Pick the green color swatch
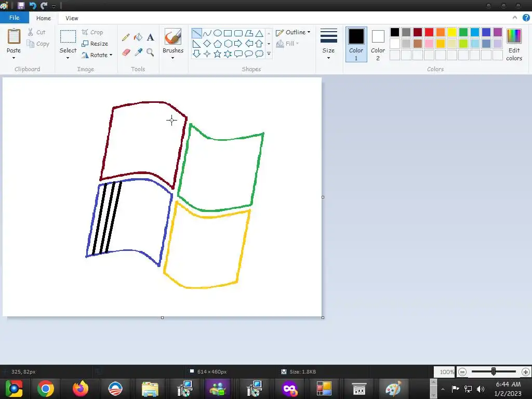 [x=463, y=32]
